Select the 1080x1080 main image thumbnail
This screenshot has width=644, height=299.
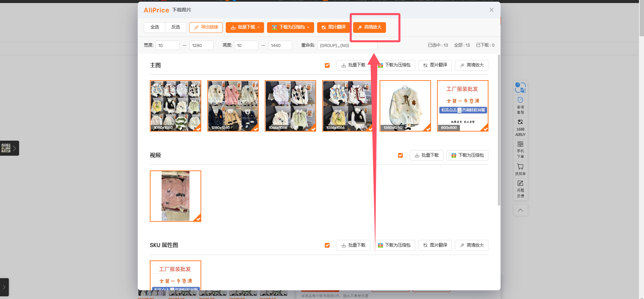pos(175,106)
